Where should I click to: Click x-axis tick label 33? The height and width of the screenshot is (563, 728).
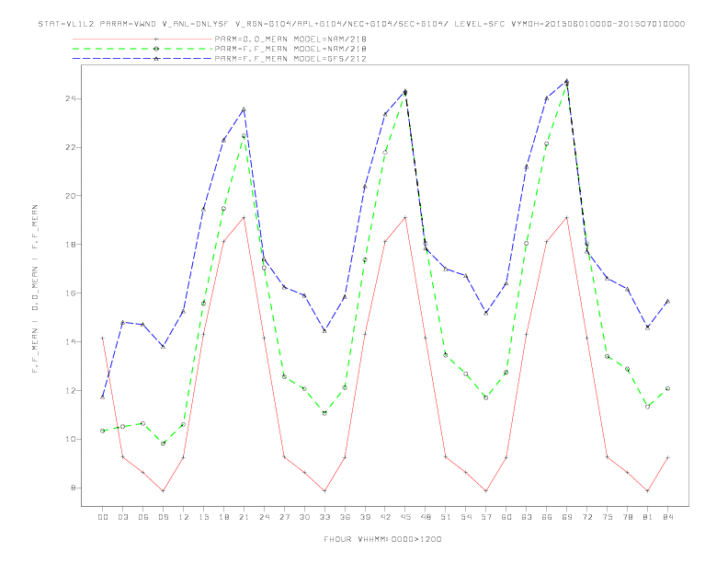click(324, 517)
